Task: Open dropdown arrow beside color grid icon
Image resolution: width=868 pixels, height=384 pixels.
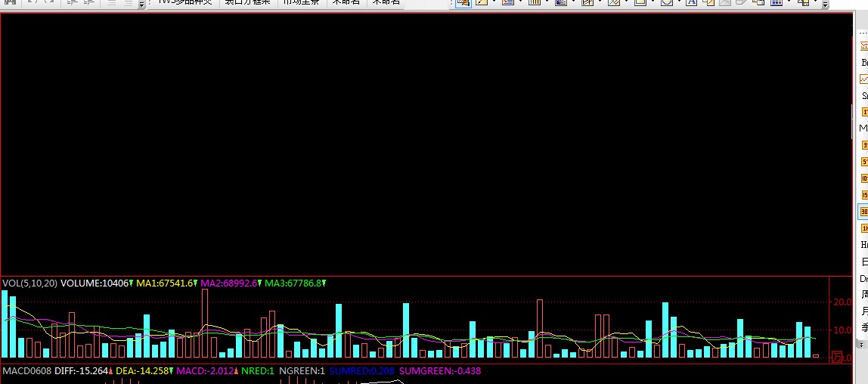Action: click(789, 2)
